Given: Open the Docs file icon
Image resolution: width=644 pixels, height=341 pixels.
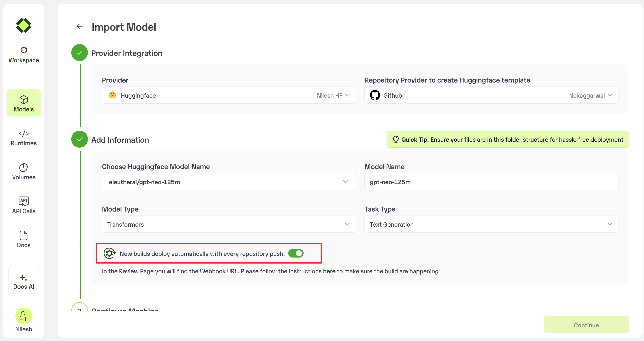Looking at the screenshot, I should 24,235.
